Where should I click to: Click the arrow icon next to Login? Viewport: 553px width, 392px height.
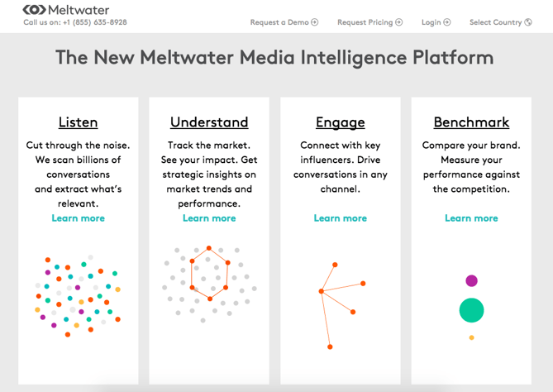tap(447, 22)
